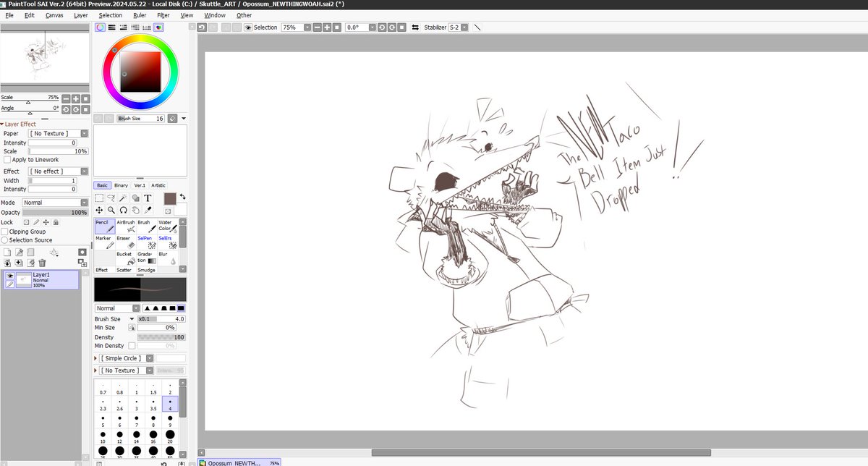Delete layer with trash icon
This screenshot has width=868, height=466.
pos(43,263)
